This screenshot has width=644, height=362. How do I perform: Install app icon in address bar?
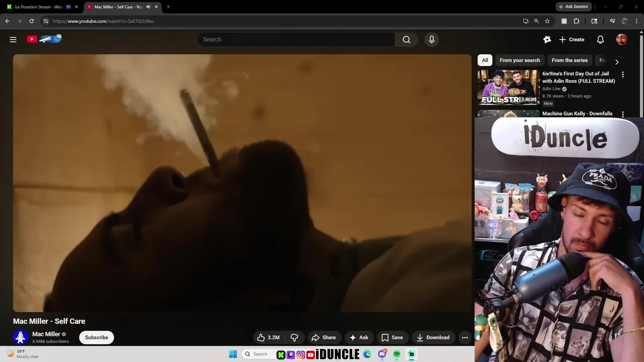click(x=526, y=21)
